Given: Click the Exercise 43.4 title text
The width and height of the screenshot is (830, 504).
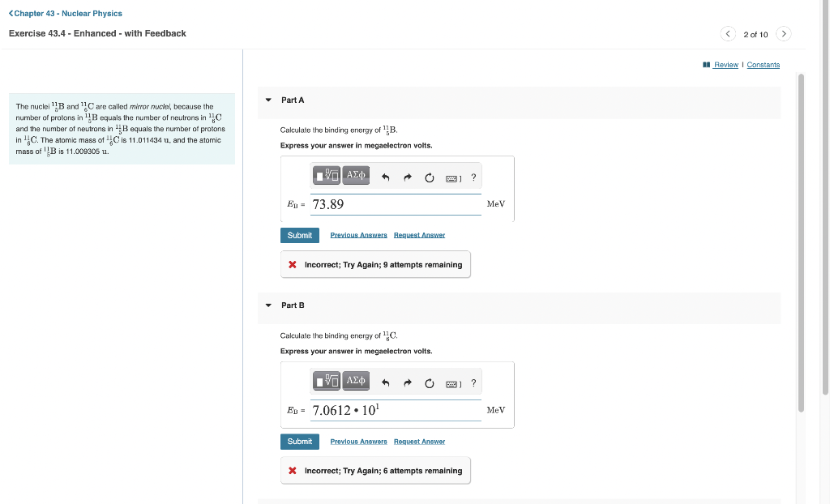Looking at the screenshot, I should point(97,33).
